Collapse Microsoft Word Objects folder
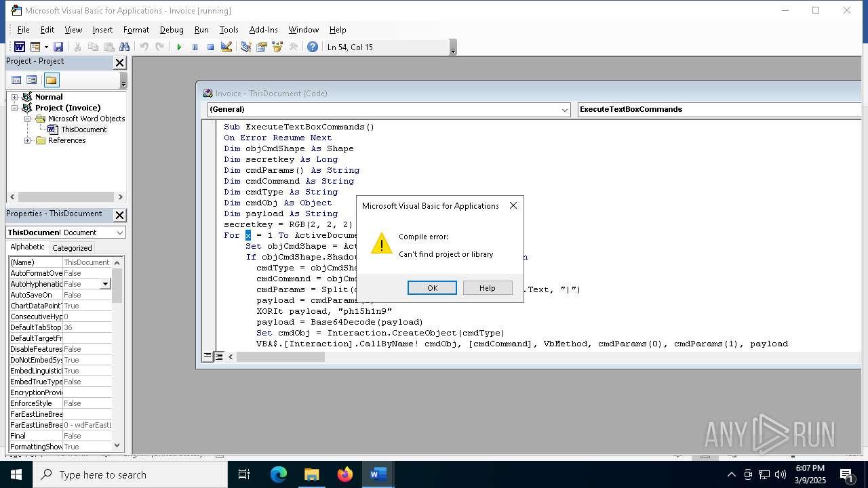The image size is (868, 488). tap(28, 119)
